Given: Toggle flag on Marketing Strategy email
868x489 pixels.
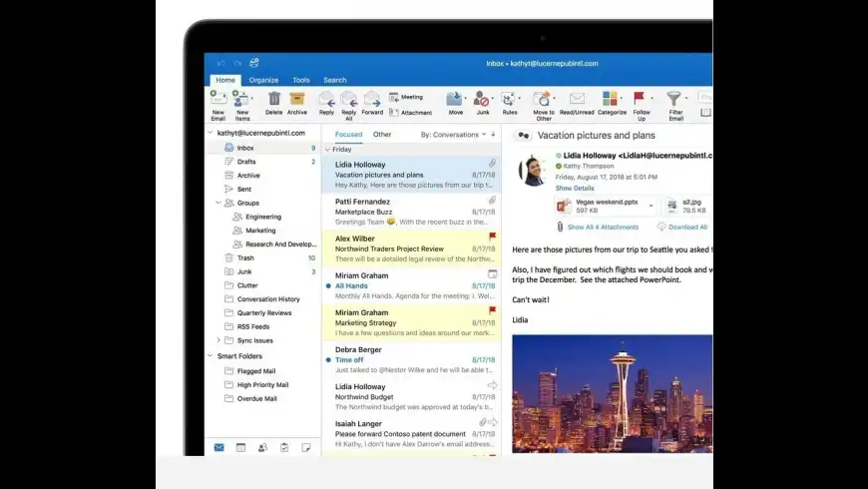Looking at the screenshot, I should tap(492, 310).
